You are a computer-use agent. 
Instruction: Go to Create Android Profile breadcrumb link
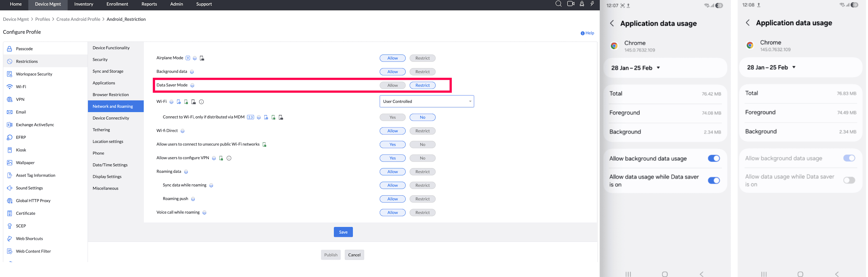pyautogui.click(x=78, y=19)
